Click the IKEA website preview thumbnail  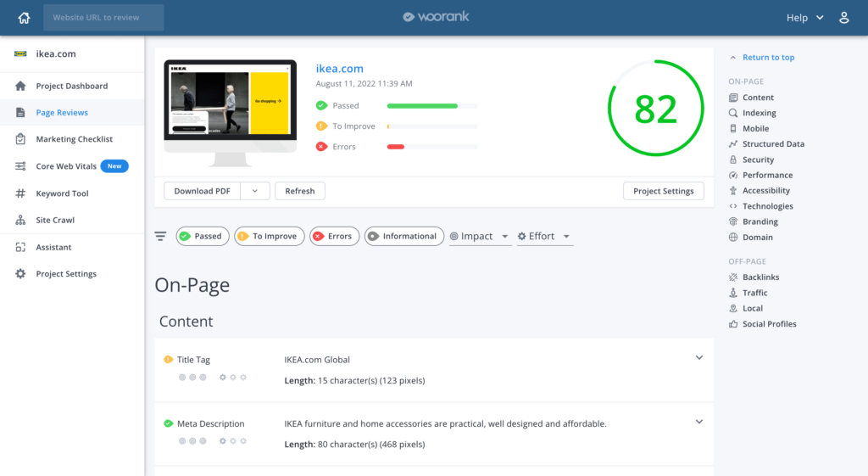(231, 113)
